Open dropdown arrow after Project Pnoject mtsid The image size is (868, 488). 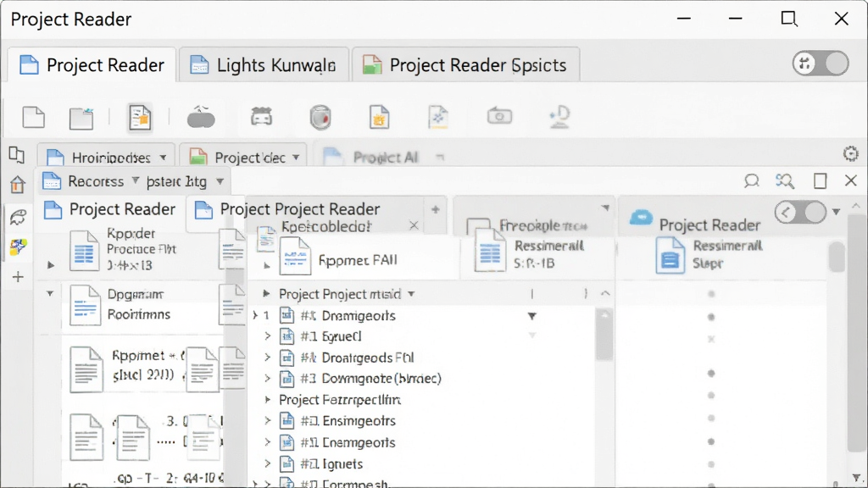point(411,294)
